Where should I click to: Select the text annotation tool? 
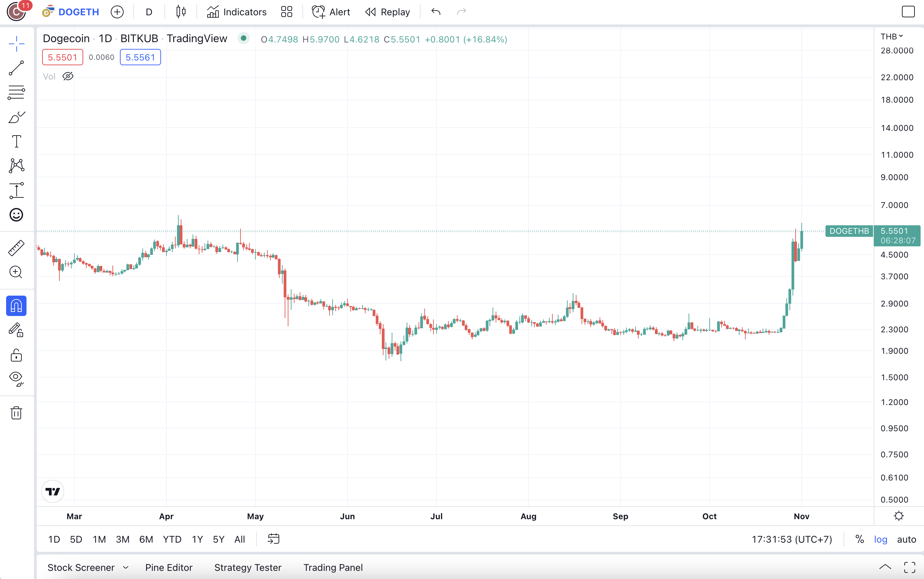click(16, 142)
